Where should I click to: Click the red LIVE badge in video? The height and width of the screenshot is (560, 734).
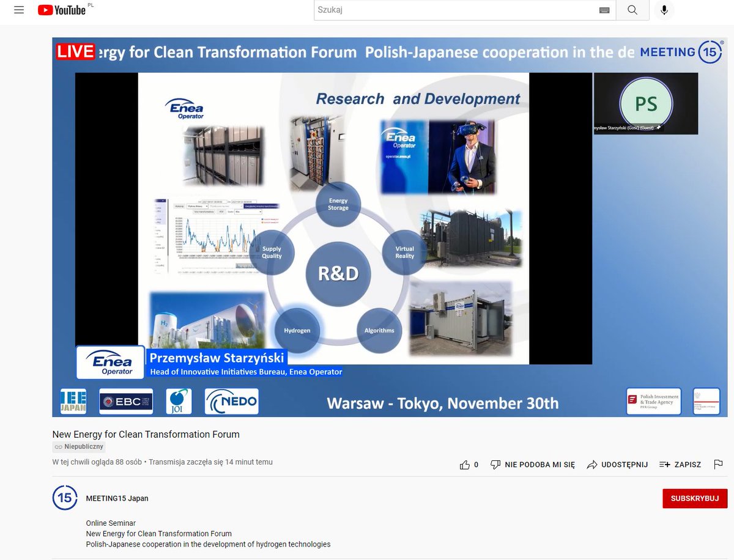tap(76, 51)
